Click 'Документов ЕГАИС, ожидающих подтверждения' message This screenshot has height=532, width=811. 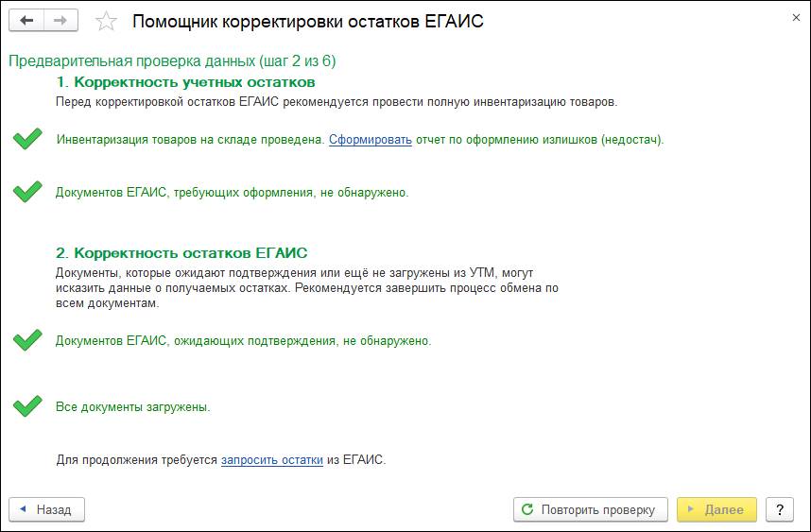tap(243, 341)
